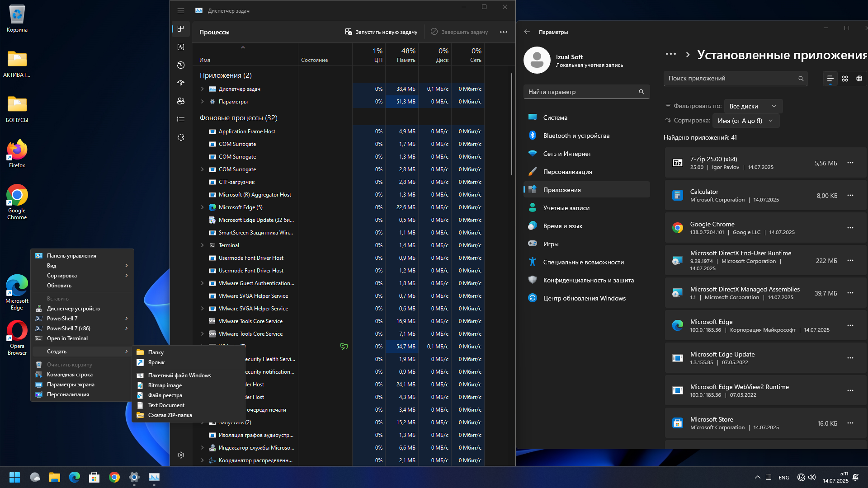Create Сжатая ZIP-папка from submenu
Viewport: 868px width, 488px height.
tap(189, 415)
